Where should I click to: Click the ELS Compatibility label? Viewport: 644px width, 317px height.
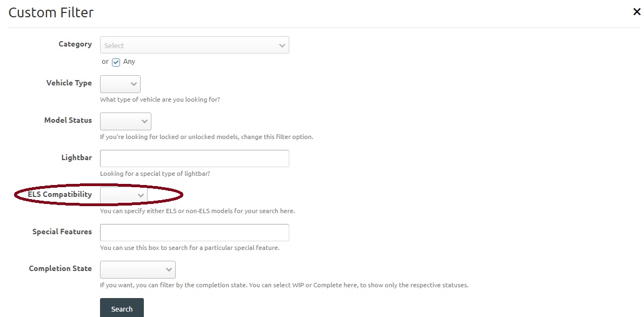click(59, 195)
